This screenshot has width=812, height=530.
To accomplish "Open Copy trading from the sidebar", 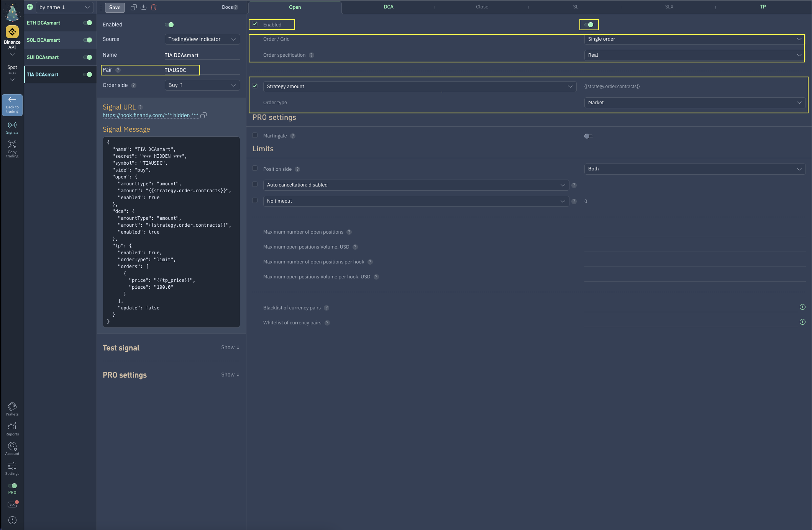I will [12, 149].
